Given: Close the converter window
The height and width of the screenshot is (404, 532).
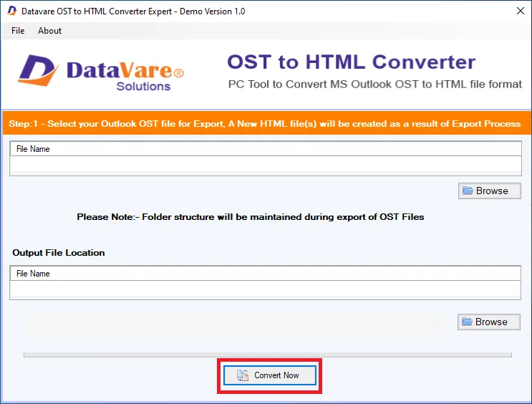Looking at the screenshot, I should pos(520,11).
